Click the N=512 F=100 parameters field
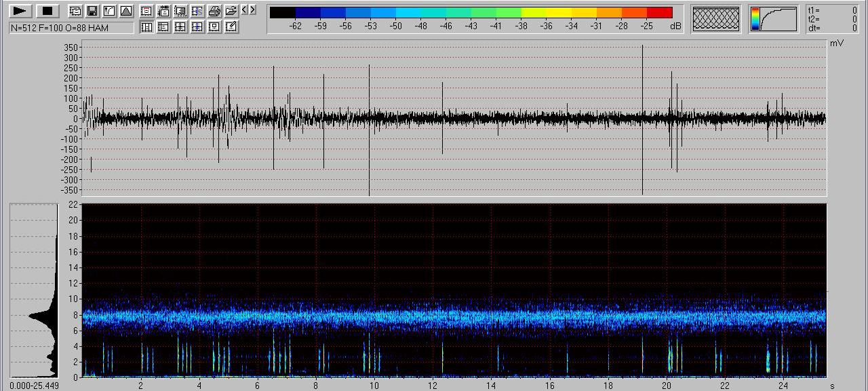The image size is (868, 391). (x=71, y=28)
